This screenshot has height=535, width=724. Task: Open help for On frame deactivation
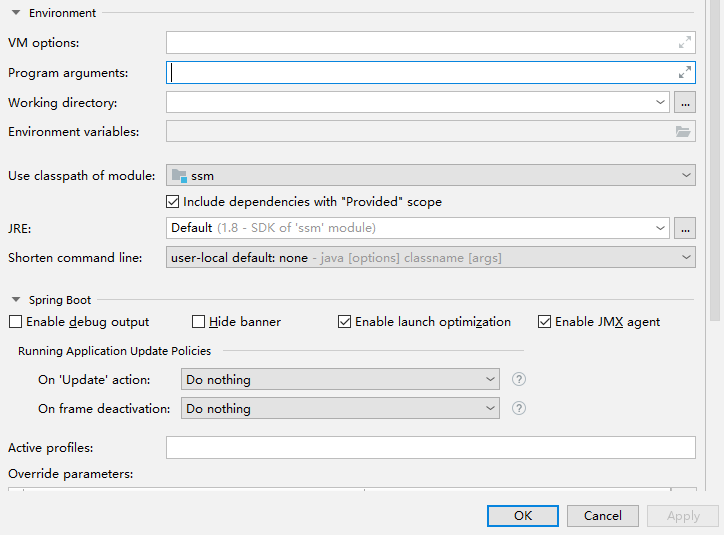tap(519, 408)
